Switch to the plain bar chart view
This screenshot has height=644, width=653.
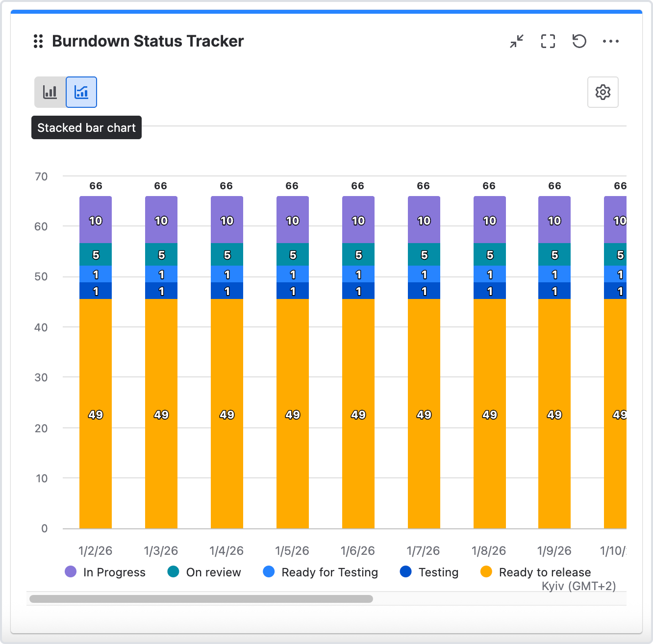(x=50, y=92)
